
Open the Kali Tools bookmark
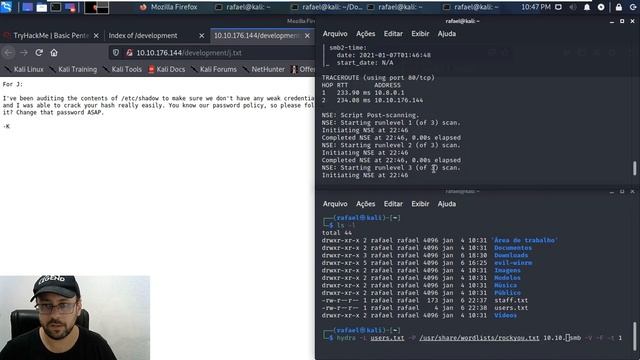coord(122,69)
